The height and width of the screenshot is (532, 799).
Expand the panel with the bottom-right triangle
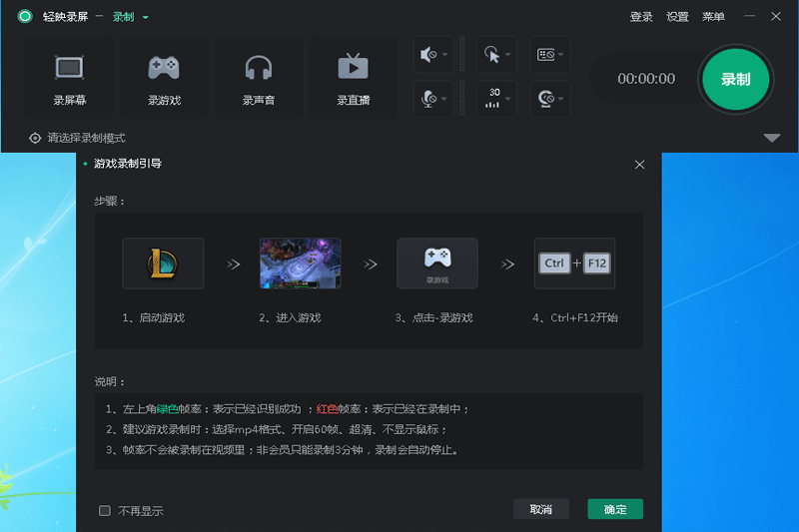click(772, 138)
